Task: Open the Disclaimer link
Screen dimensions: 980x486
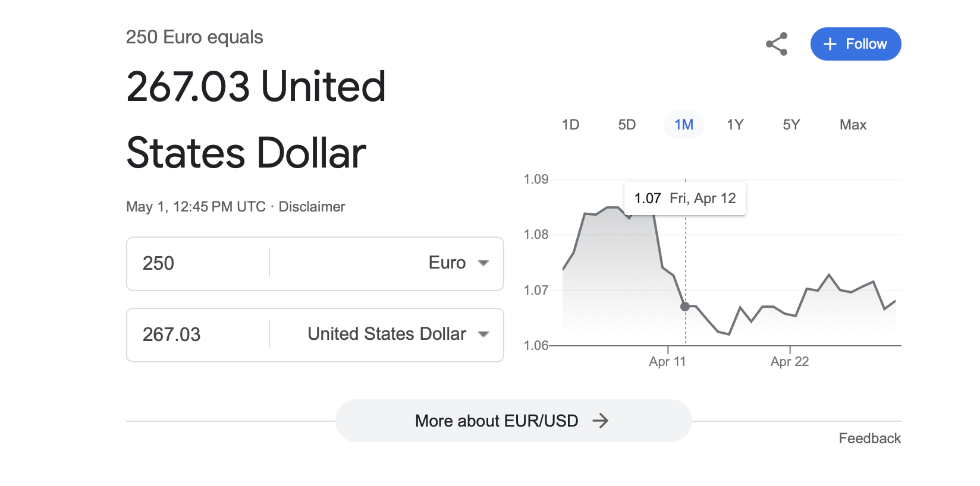Action: [312, 207]
